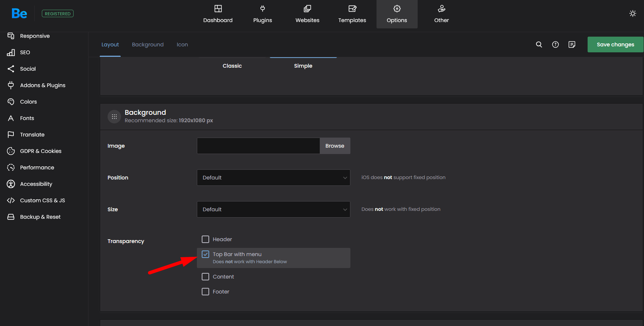
Task: Enable Footer transparency checkbox
Action: 205,292
